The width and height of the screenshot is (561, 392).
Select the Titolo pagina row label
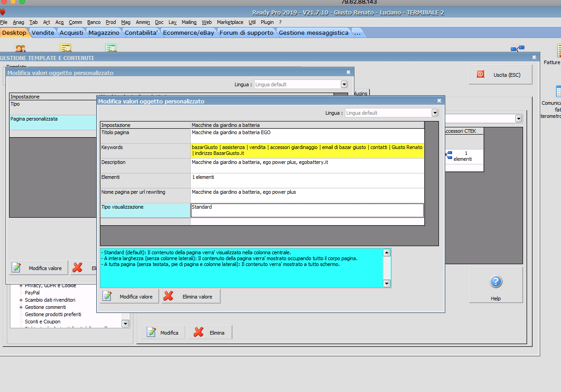(145, 136)
